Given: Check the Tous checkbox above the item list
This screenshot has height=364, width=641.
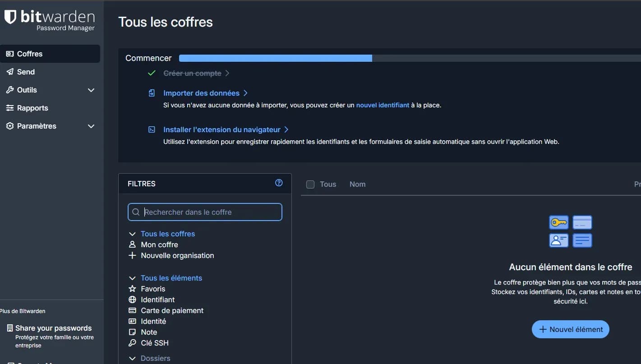Looking at the screenshot, I should click(x=310, y=184).
